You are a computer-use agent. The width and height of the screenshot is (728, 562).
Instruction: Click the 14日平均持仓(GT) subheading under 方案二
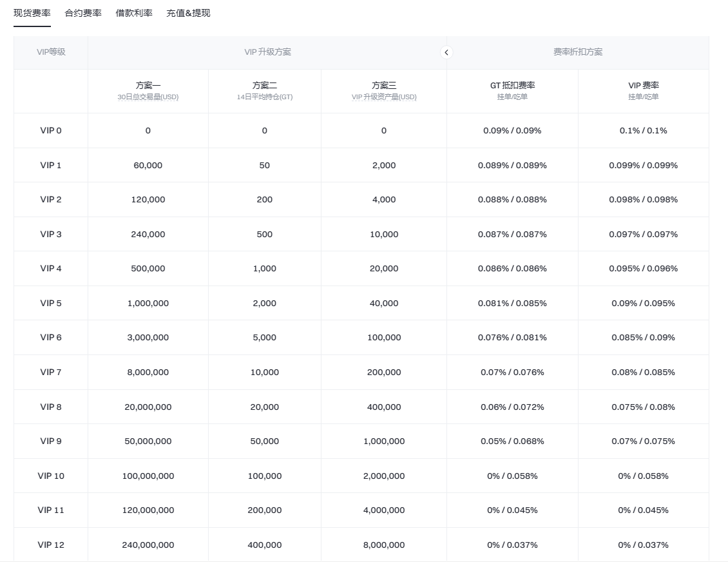(265, 97)
